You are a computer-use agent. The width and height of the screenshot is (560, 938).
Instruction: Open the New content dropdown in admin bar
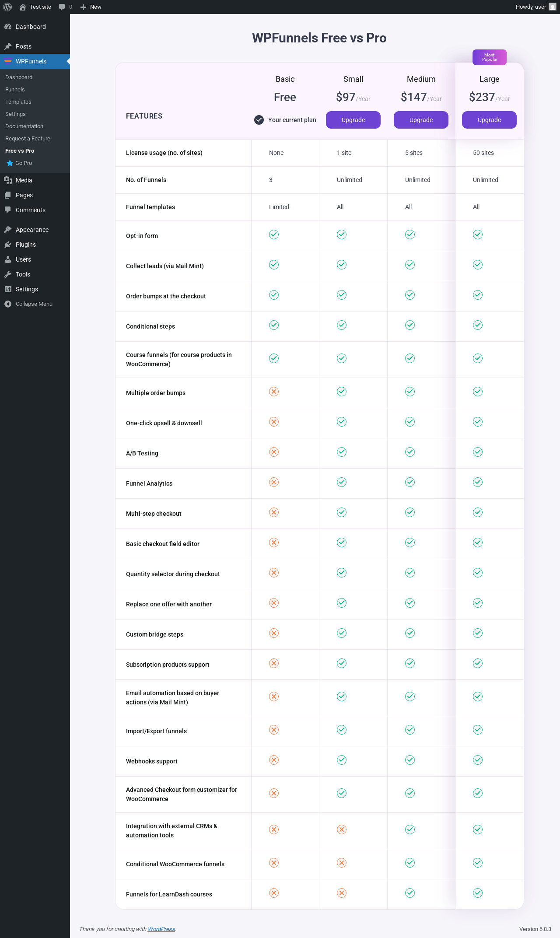[91, 7]
